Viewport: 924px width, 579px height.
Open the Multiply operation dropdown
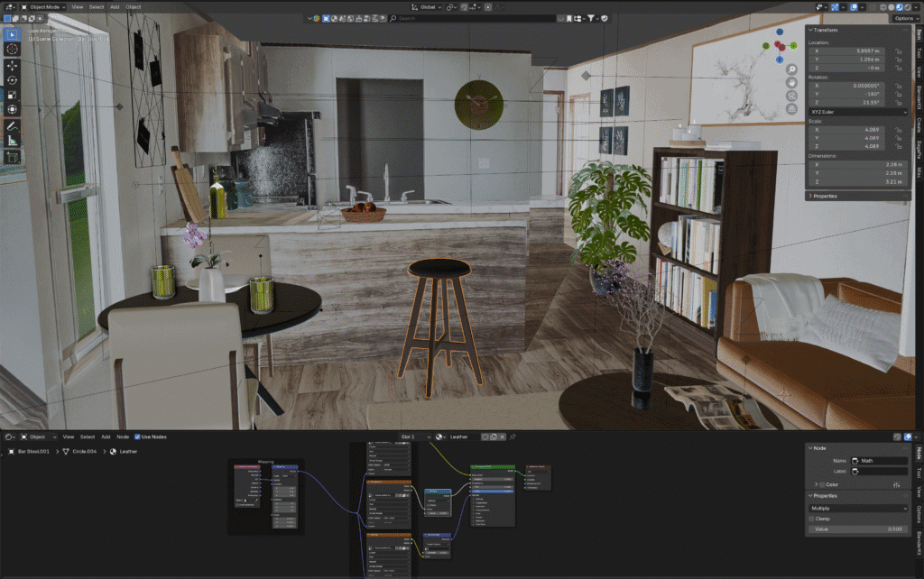tap(858, 509)
